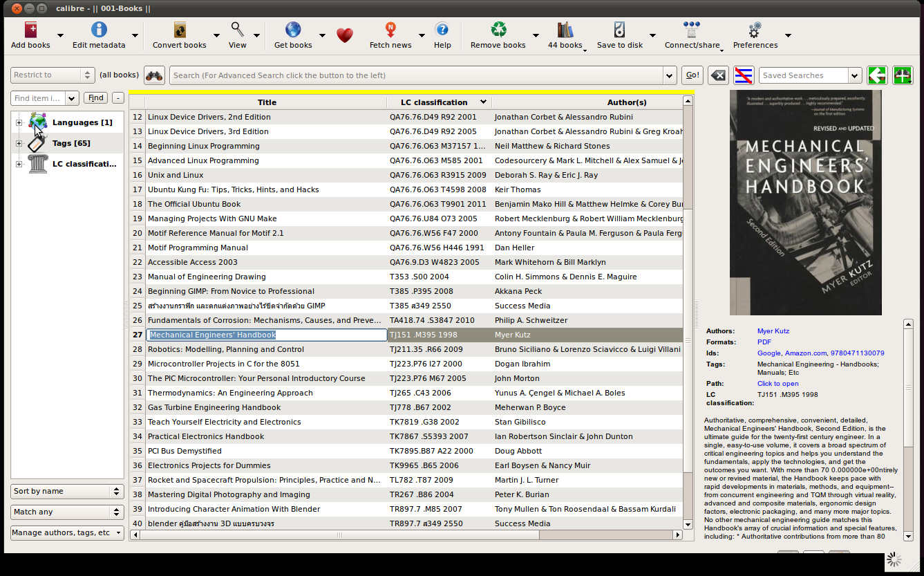Viewport: 924px width, 576px height.
Task: Open the Match any dropdown
Action: [67, 512]
